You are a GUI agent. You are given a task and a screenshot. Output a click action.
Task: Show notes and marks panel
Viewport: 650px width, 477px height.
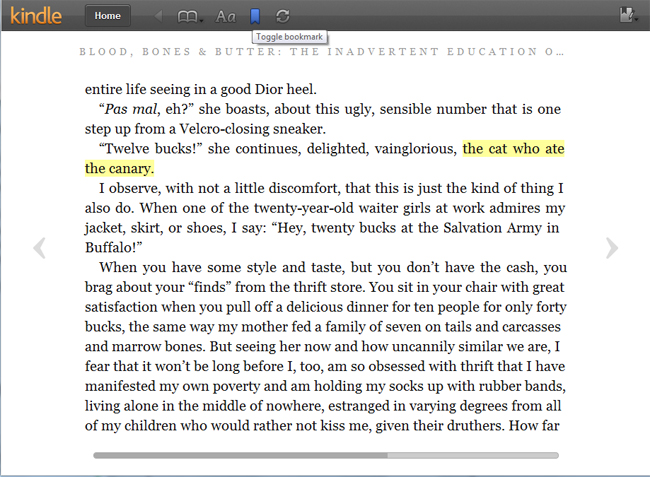coord(628,16)
